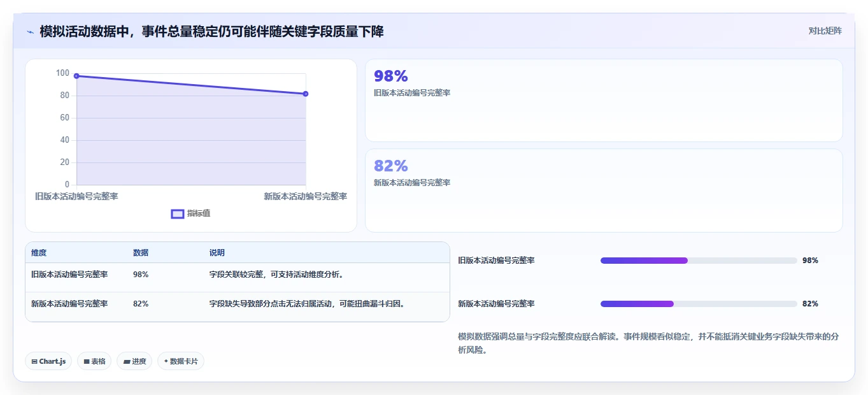Click the chart x-axis label 旧版本活动编号完整率

pyautogui.click(x=76, y=196)
